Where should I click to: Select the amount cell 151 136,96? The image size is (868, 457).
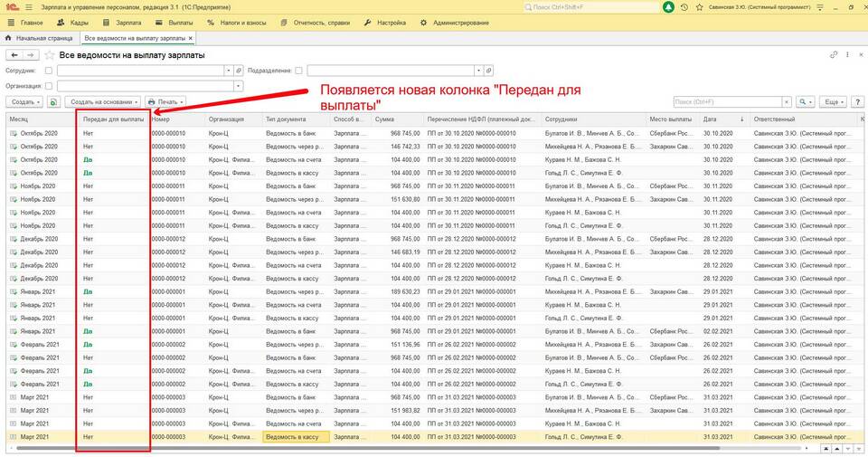click(398, 345)
